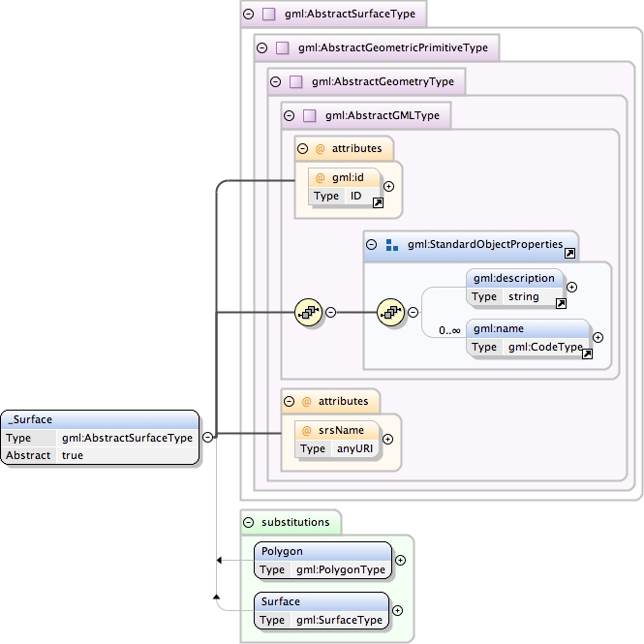
Task: Select the ID type value of gml:id
Action: [x=355, y=196]
